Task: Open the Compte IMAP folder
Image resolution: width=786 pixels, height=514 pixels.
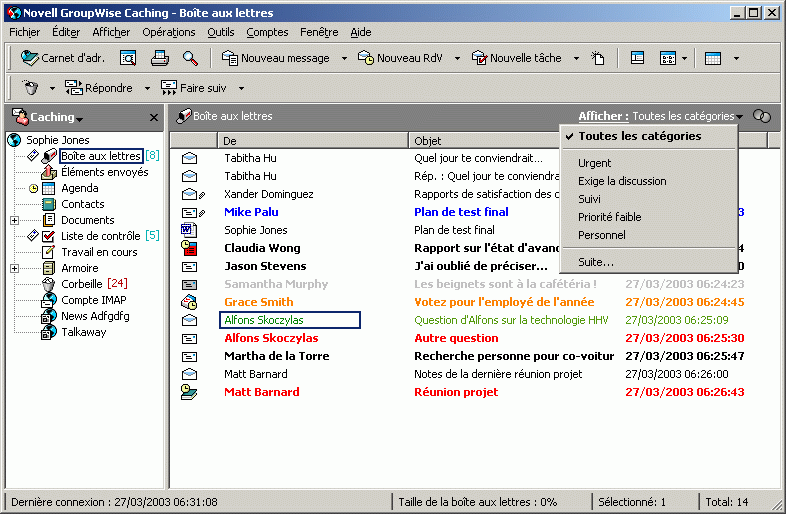Action: [x=94, y=300]
